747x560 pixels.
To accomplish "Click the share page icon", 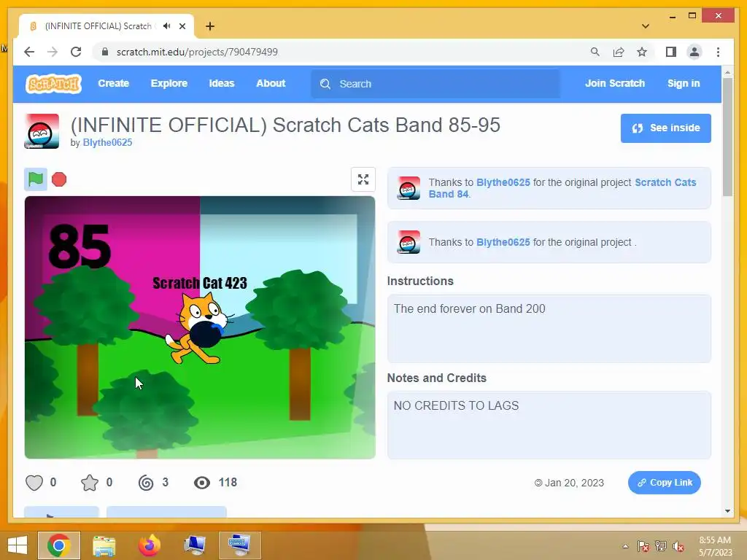I will (619, 52).
